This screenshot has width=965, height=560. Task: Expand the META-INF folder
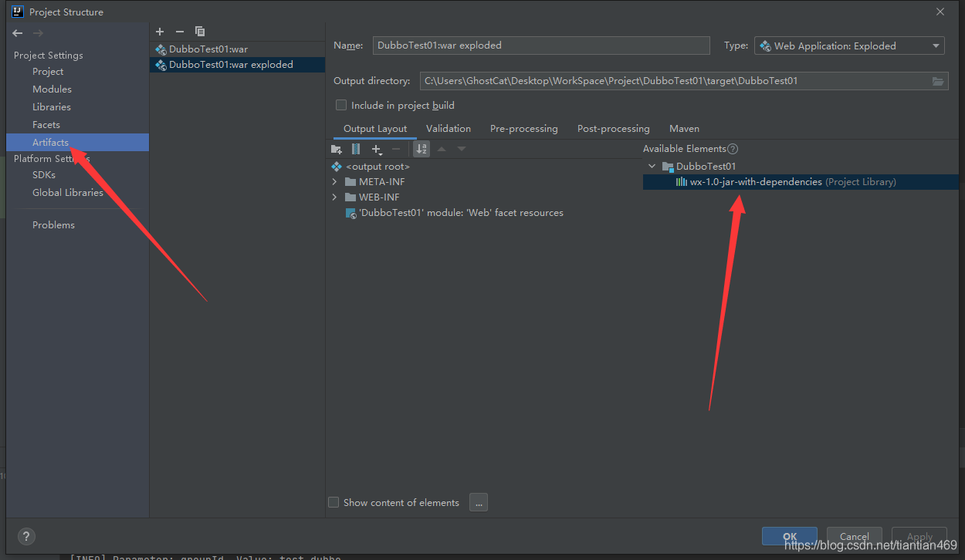tap(334, 182)
